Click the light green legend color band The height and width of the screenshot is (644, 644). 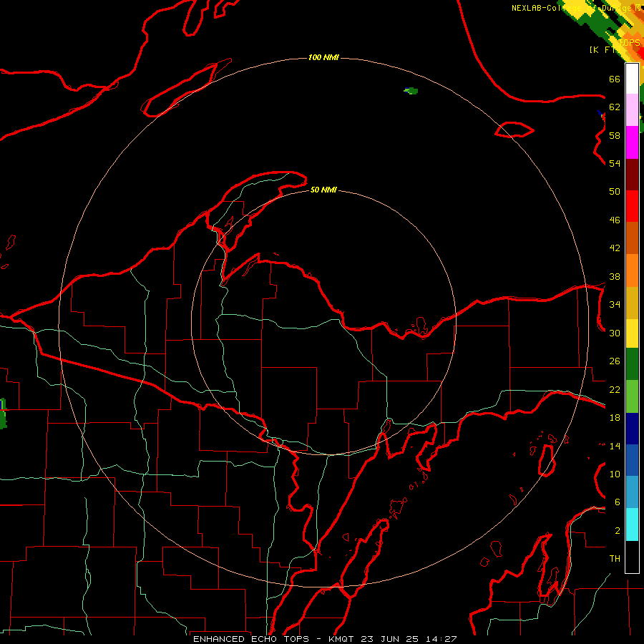[632, 396]
